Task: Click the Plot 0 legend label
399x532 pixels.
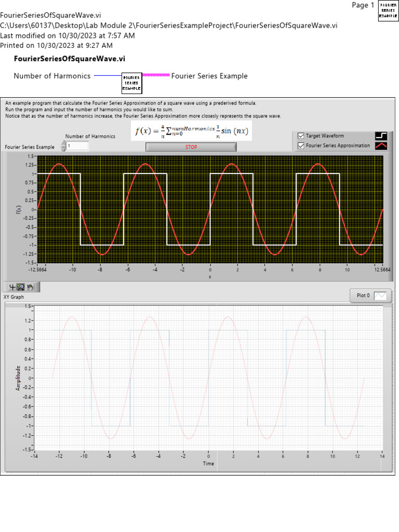Action: tap(363, 296)
